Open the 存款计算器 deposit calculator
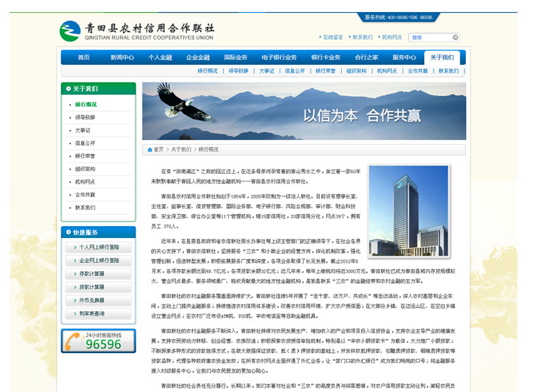This screenshot has height=392, width=538. point(98,274)
